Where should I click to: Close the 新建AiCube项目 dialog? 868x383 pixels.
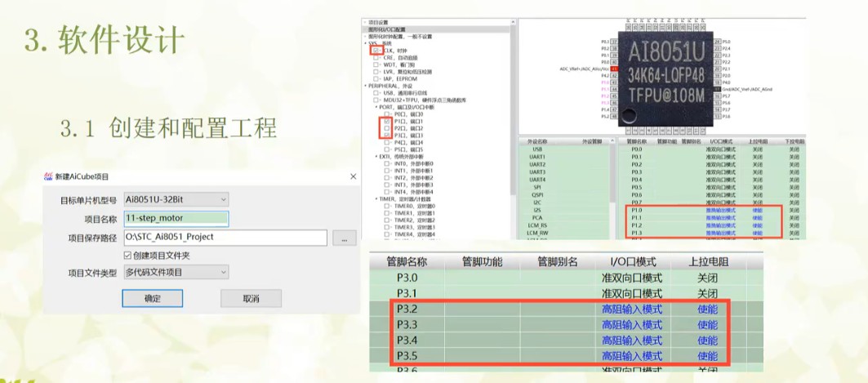pyautogui.click(x=354, y=176)
